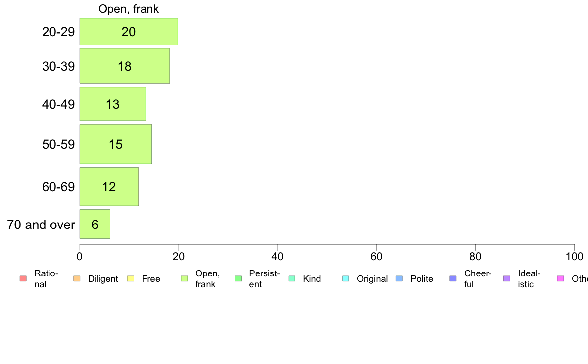The width and height of the screenshot is (588, 364).
Task: Click the 50-59 bar showing 15
Action: [115, 144]
